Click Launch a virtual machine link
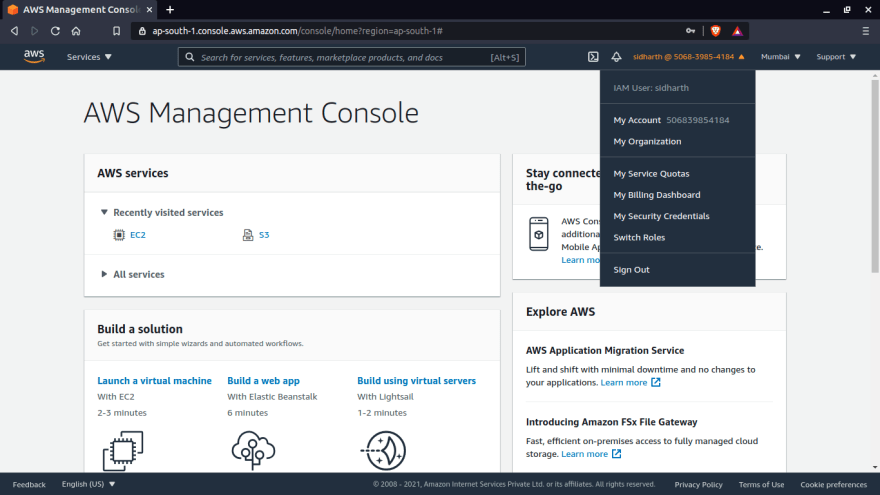This screenshot has height=495, width=880. click(x=154, y=381)
